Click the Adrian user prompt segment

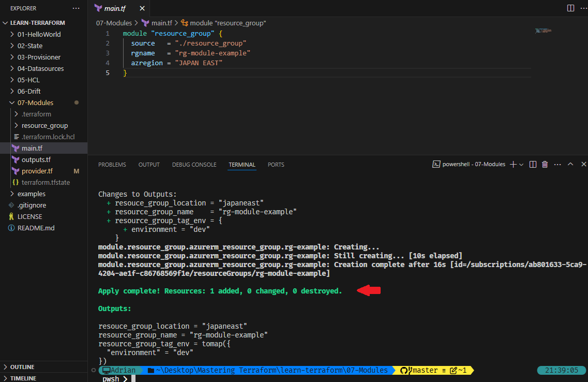click(x=119, y=371)
